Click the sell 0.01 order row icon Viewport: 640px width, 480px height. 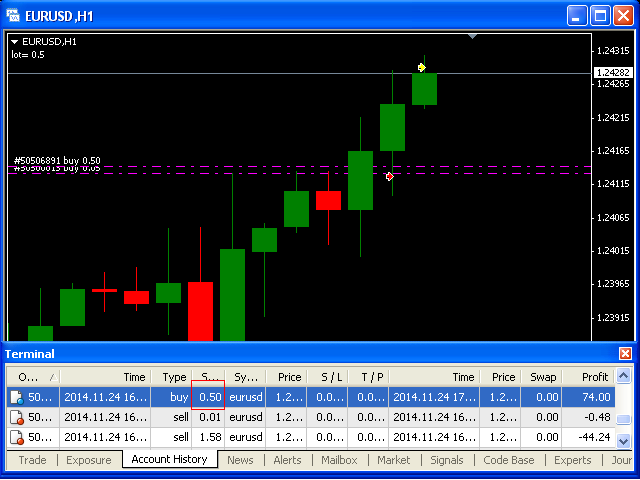tap(16, 417)
